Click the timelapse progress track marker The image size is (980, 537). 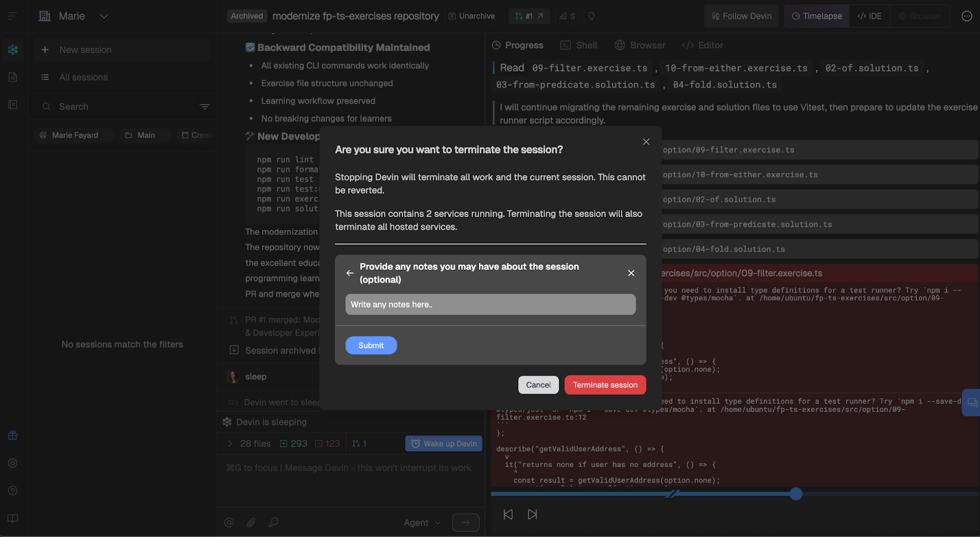[673, 493]
